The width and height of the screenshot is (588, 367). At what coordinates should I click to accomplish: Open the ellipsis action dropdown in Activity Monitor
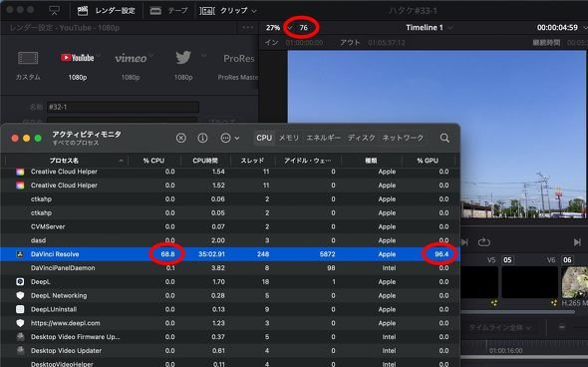(229, 138)
